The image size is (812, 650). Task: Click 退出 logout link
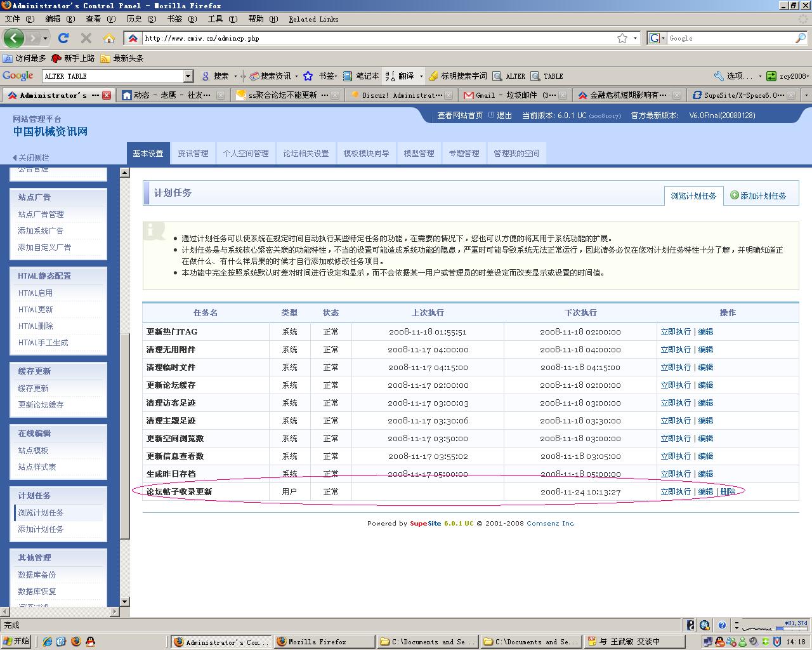(504, 116)
